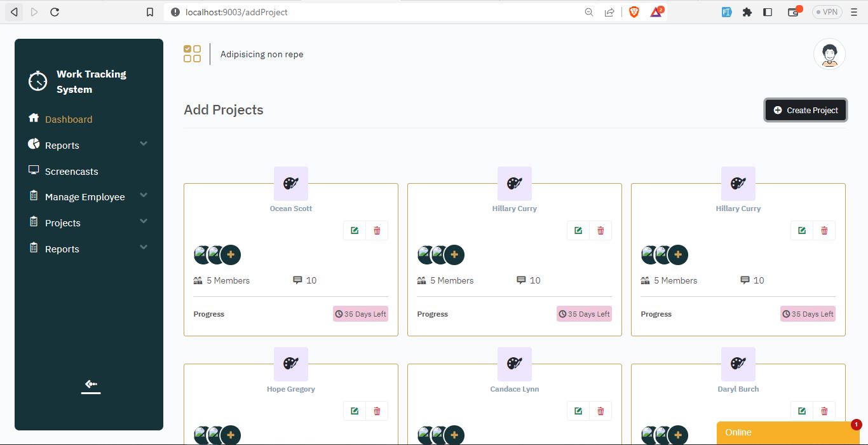Viewport: 868px width, 445px height.
Task: Click the Hope Gregory project title
Action: pyautogui.click(x=291, y=389)
